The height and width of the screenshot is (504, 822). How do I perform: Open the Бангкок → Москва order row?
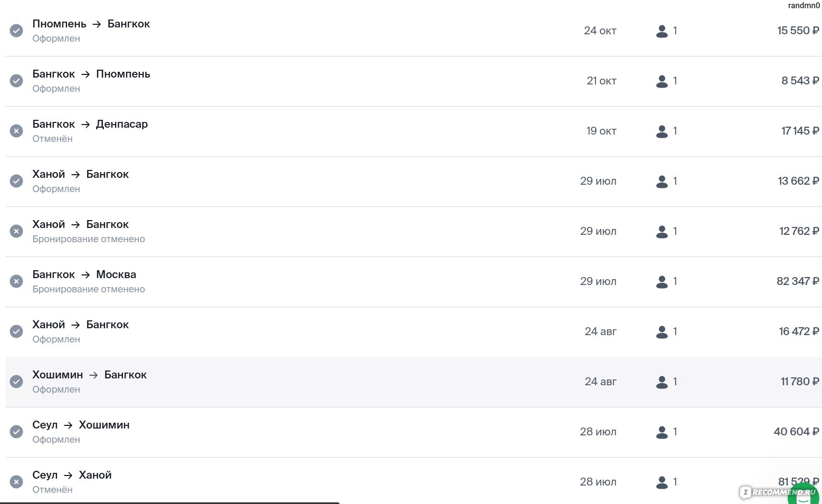pyautogui.click(x=413, y=282)
